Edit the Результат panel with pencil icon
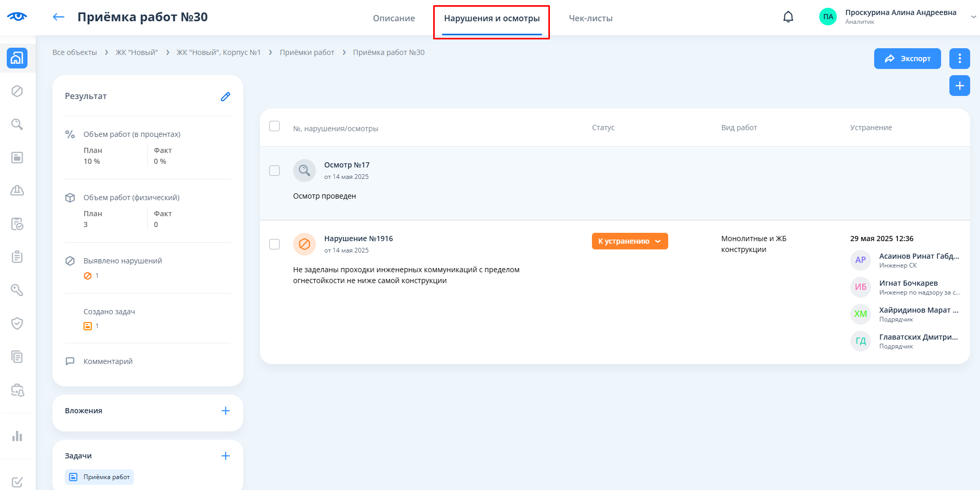The height and width of the screenshot is (490, 980). (225, 96)
